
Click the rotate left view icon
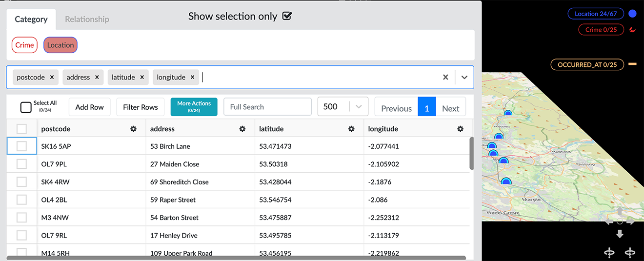click(609, 252)
